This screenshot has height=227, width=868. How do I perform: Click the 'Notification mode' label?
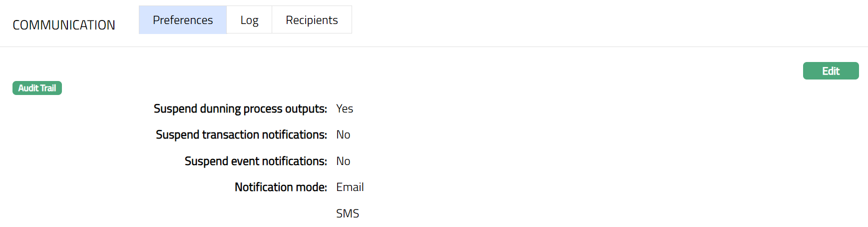pos(281,187)
